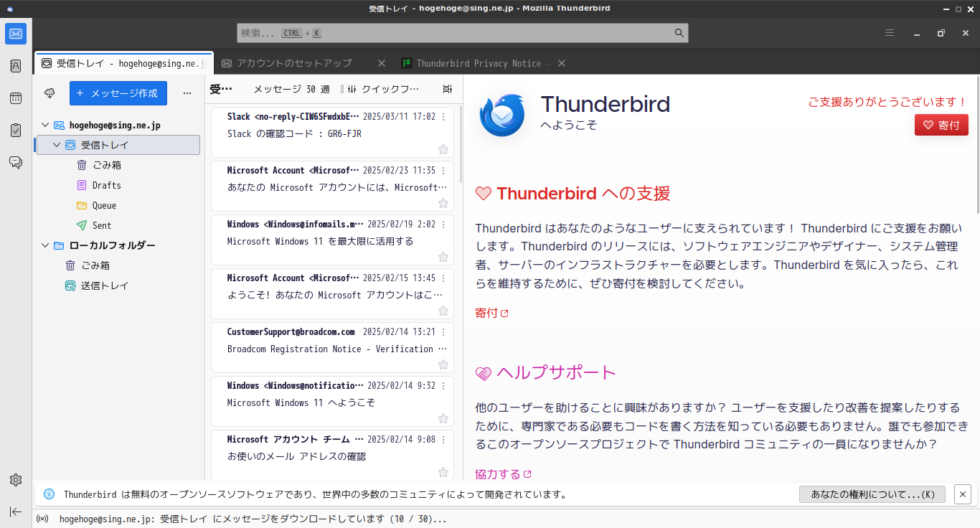Click the connection status icon in status bar
Screen dimensions: 980x528
[x=42, y=519]
